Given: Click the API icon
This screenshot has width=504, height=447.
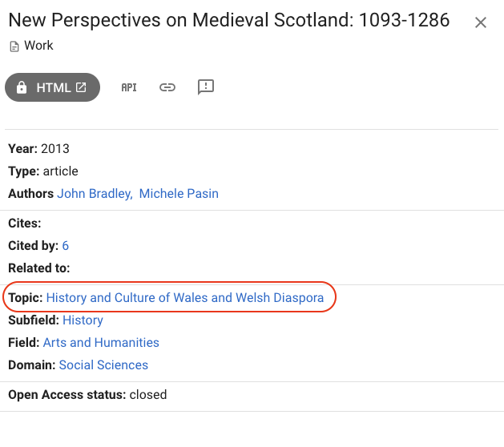Looking at the screenshot, I should pos(129,87).
